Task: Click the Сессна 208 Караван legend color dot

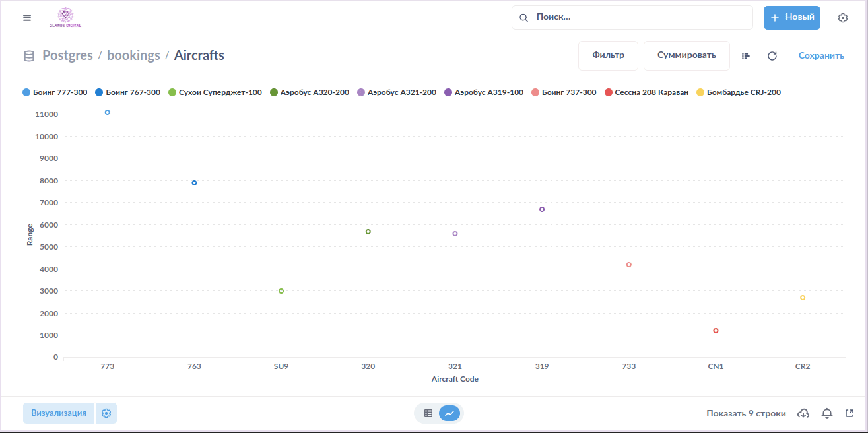Action: [609, 92]
